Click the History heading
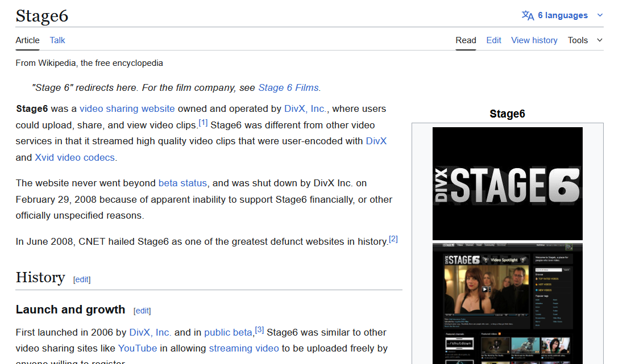 [x=40, y=278]
